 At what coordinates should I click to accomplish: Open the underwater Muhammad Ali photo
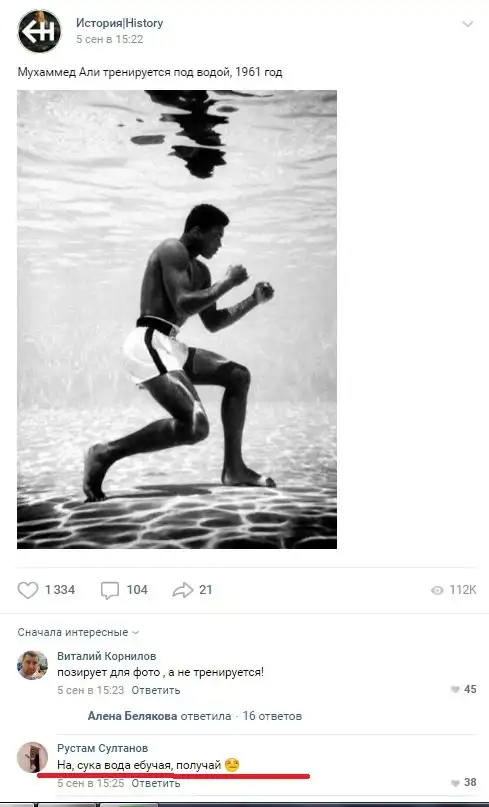tap(177, 320)
